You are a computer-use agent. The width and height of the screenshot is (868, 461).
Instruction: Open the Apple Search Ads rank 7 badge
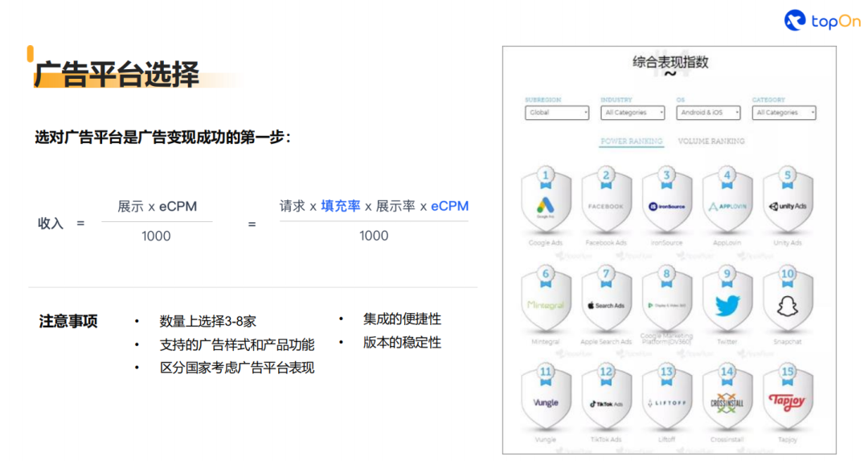(606, 299)
